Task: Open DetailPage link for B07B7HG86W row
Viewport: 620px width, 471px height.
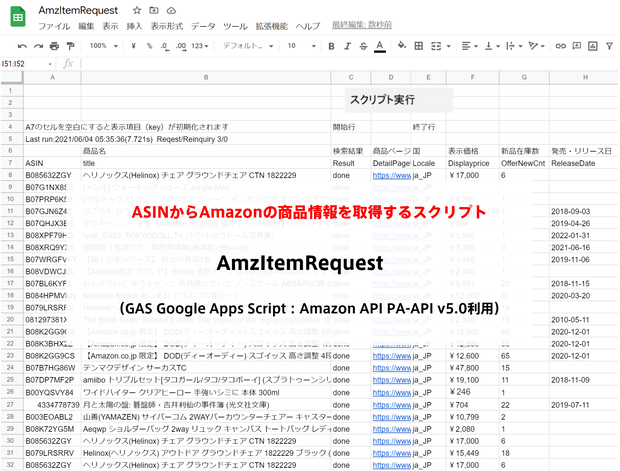Action: [x=391, y=368]
